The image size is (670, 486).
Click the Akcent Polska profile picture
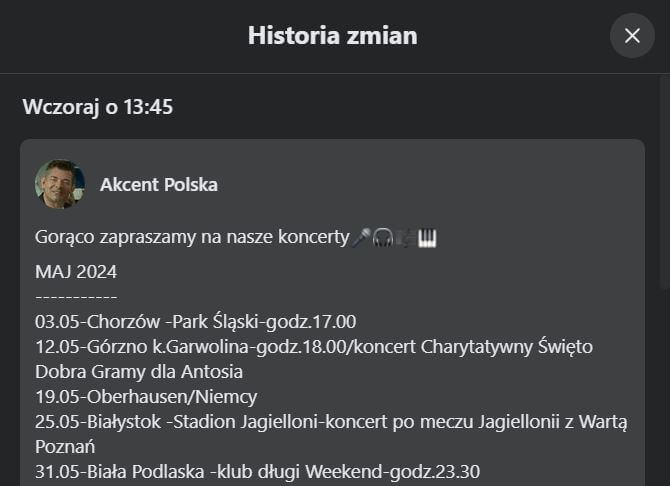pyautogui.click(x=59, y=184)
